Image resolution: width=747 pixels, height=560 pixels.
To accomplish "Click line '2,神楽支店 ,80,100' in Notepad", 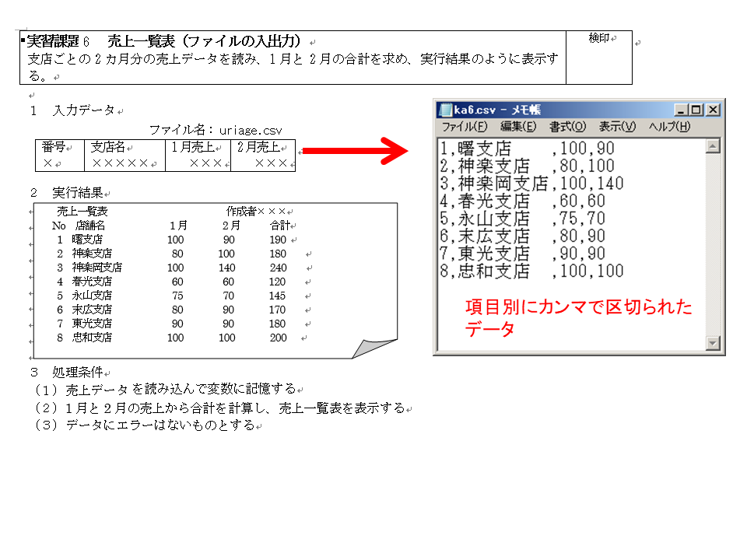I will pyautogui.click(x=527, y=166).
